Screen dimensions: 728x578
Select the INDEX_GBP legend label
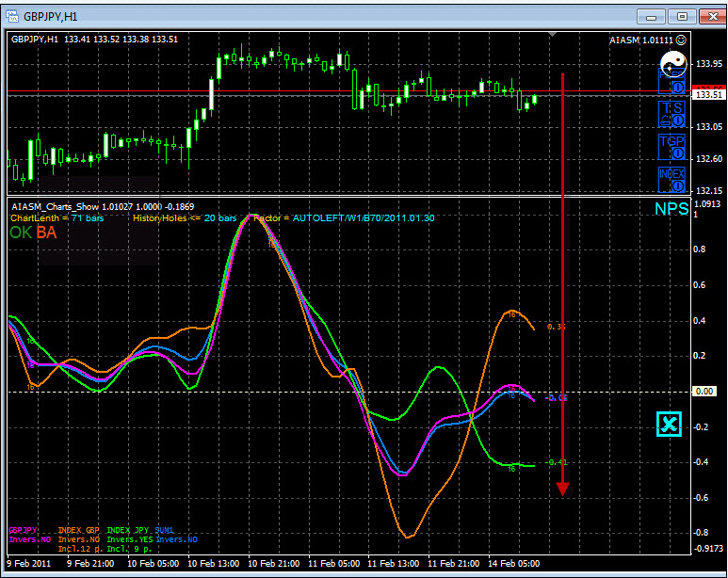click(79, 530)
